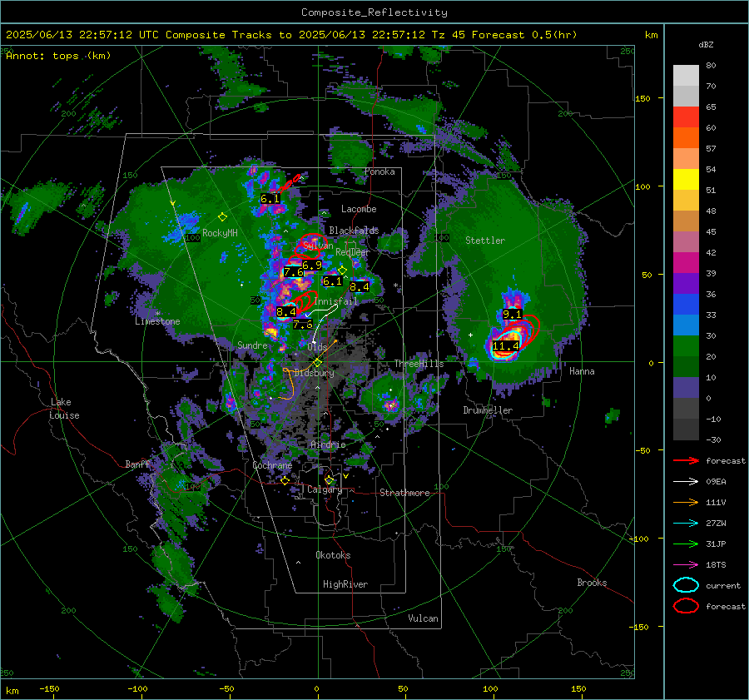Viewport: 749px width, 700px height.
Task: Click the Banff town label
Action: [137, 464]
